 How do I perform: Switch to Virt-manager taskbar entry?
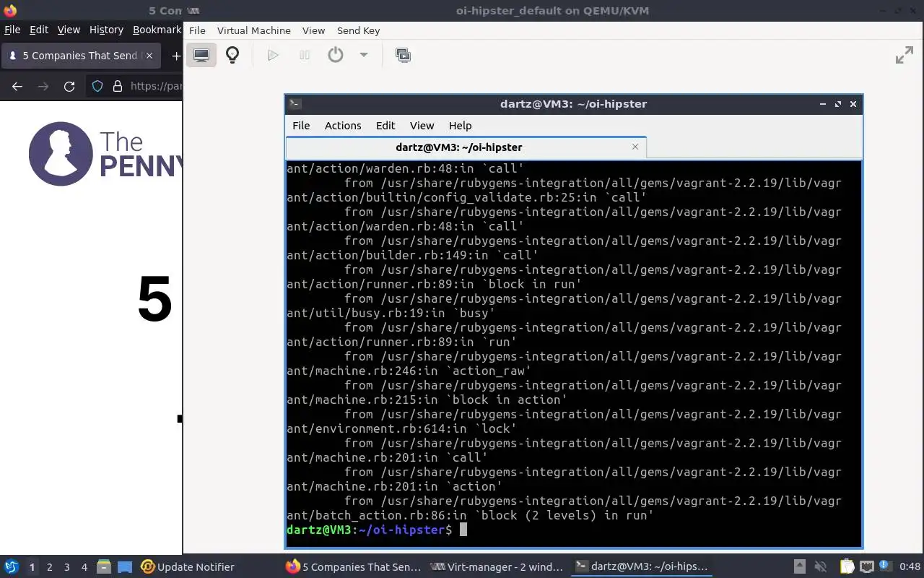tap(497, 567)
